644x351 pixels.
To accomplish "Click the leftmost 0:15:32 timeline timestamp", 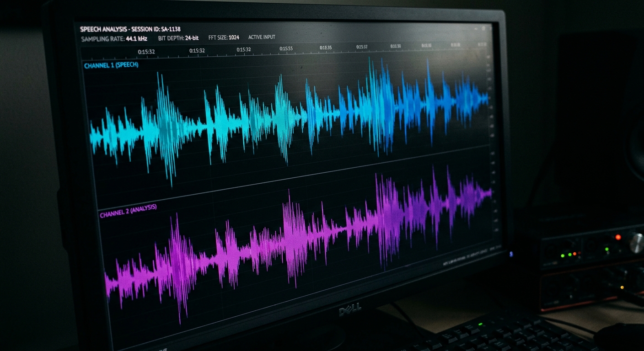I will click(147, 53).
